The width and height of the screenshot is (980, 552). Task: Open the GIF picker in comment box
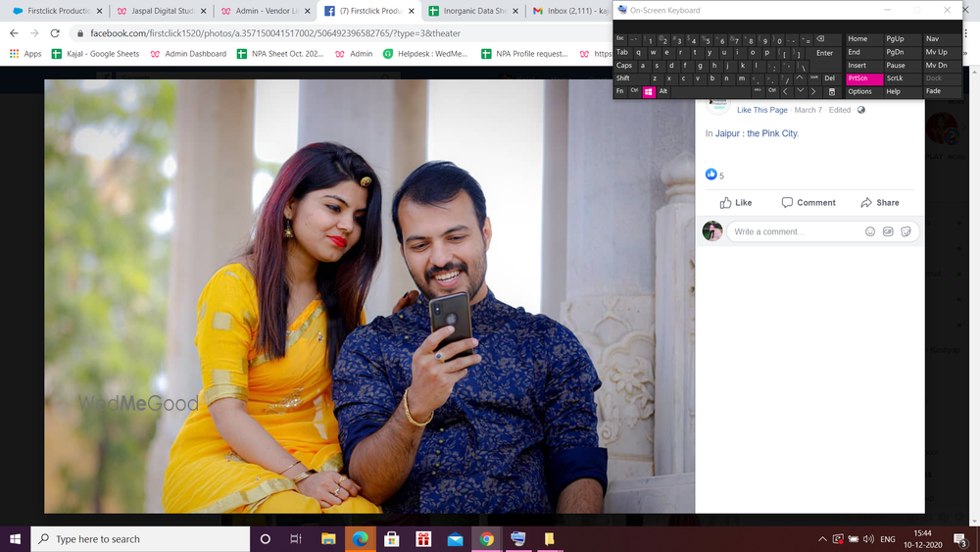point(888,231)
